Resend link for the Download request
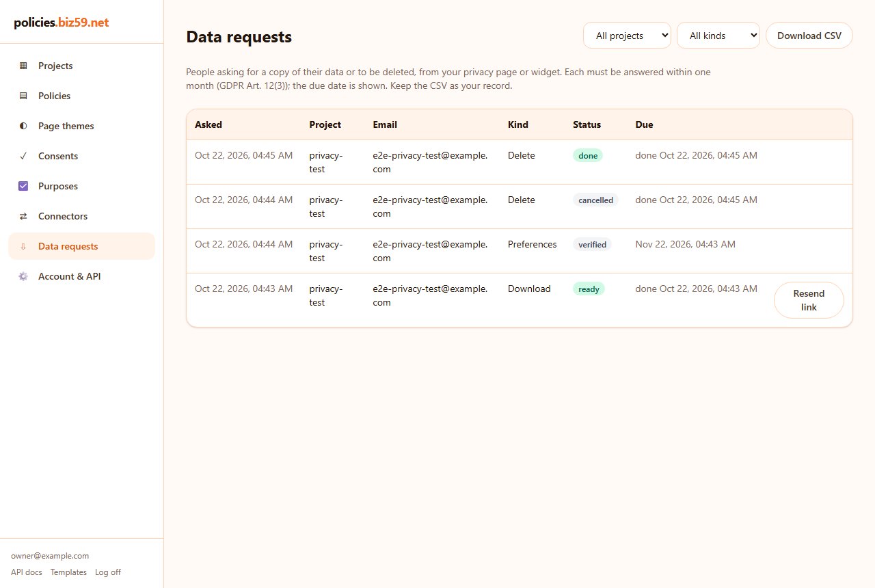The image size is (875, 588). tap(809, 300)
